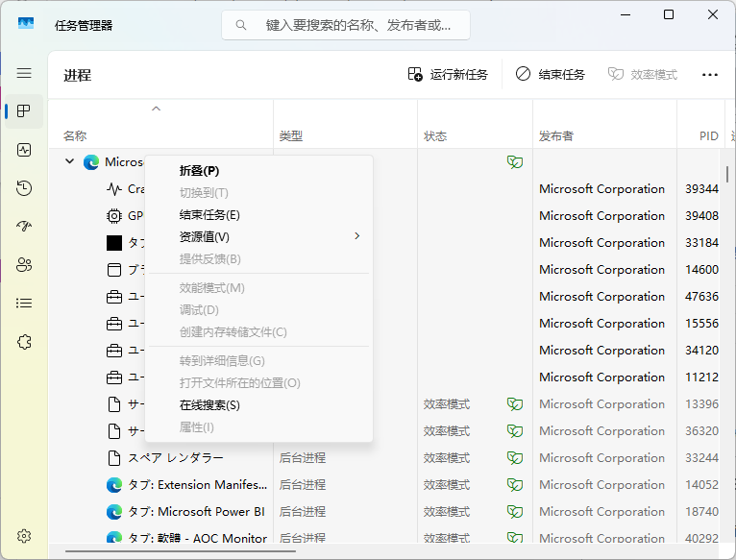This screenshot has width=736, height=560.
Task: Click the 运行新任务 icon
Action: [x=415, y=74]
